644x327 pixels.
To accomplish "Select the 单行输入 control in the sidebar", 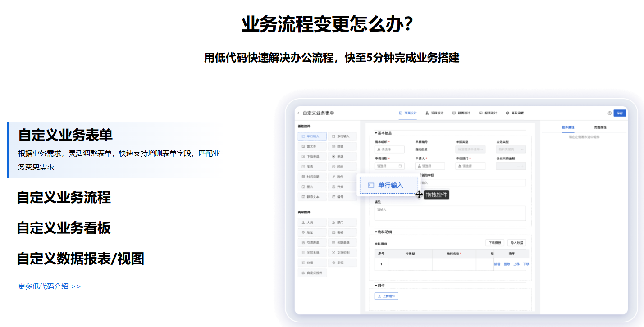I will [x=312, y=136].
